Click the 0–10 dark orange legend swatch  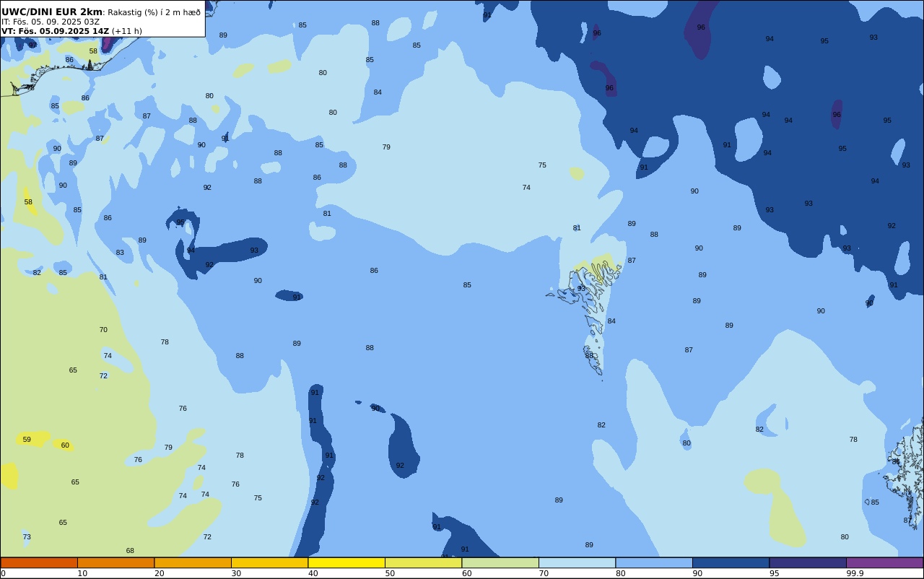click(x=39, y=562)
